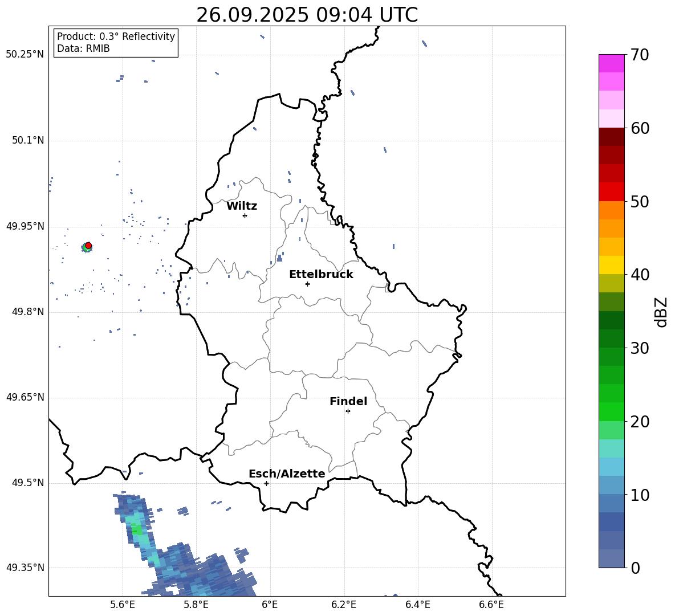Click the red radar site dot
The width and height of the screenshot is (675, 616).
pos(88,246)
